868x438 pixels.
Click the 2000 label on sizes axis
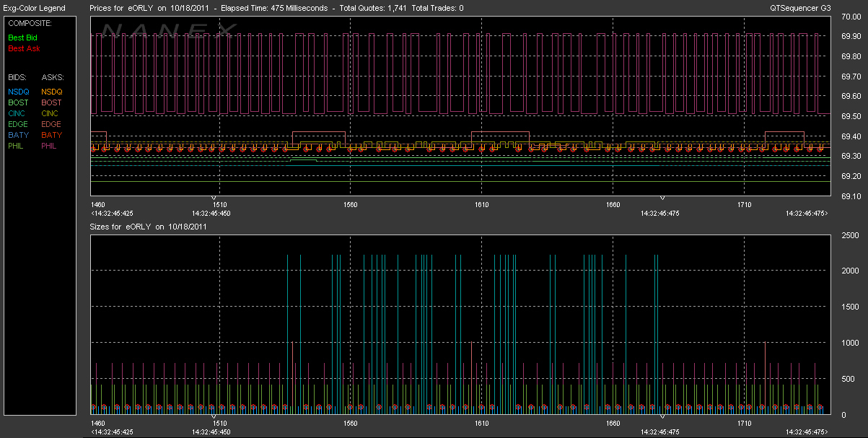pos(849,271)
